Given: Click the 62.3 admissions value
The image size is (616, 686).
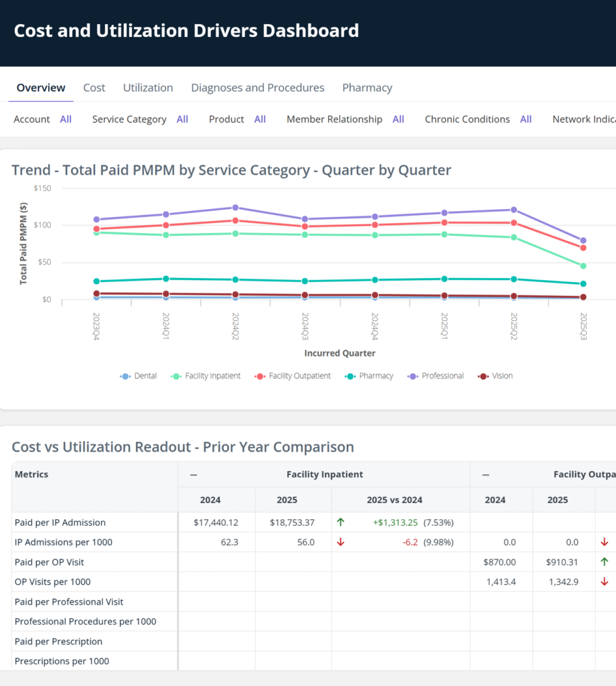Looking at the screenshot, I should coord(230,542).
